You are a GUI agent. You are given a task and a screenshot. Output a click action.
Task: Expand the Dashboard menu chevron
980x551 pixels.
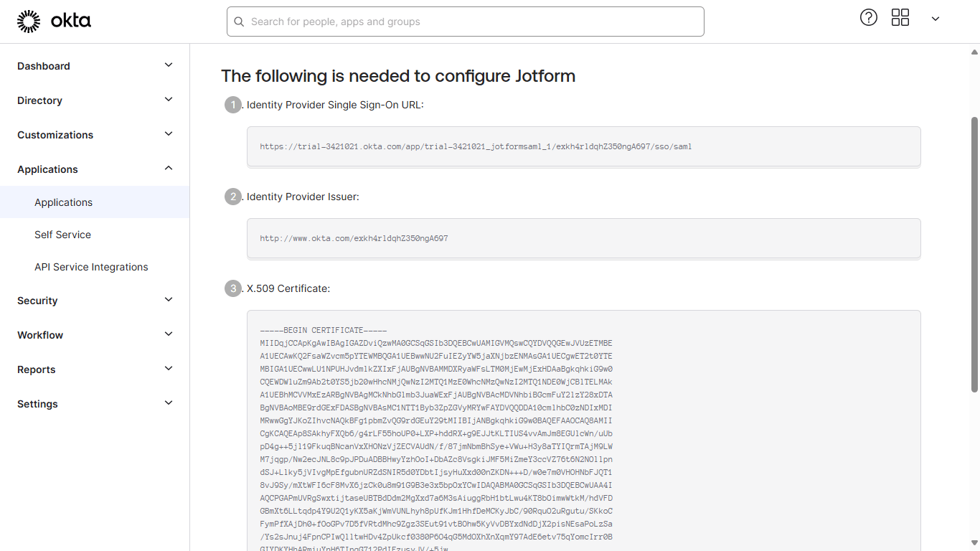pos(169,65)
